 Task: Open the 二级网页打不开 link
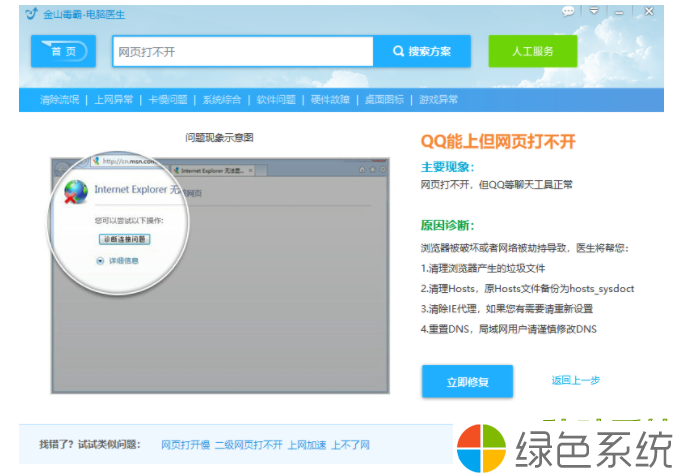(x=249, y=445)
